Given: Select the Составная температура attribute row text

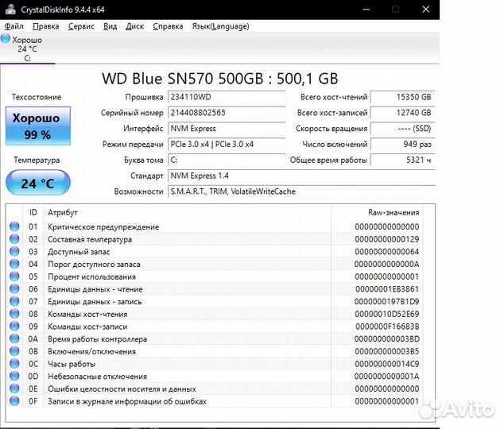Looking at the screenshot, I should point(90,239).
